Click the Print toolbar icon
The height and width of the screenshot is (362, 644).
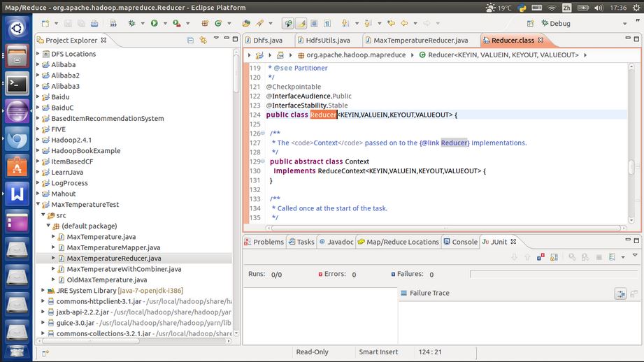(94, 23)
